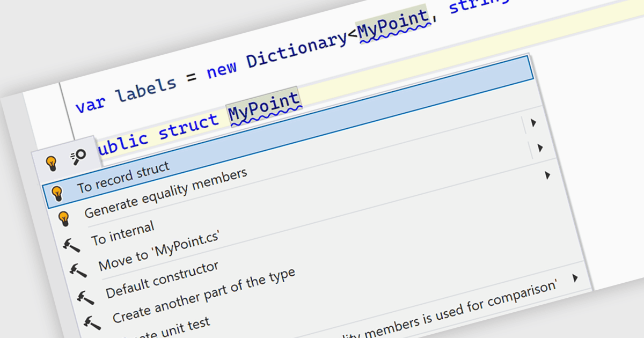
Task: Click the word Dictionary in the code
Action: pos(298,49)
